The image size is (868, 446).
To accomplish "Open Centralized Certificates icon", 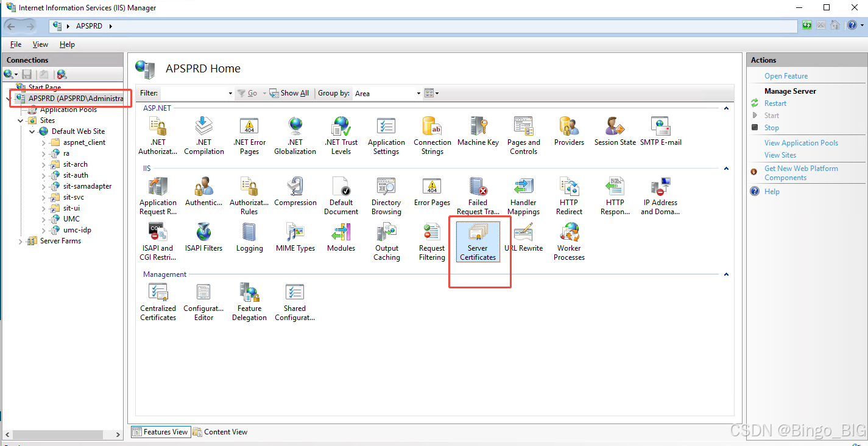I will pos(158,302).
